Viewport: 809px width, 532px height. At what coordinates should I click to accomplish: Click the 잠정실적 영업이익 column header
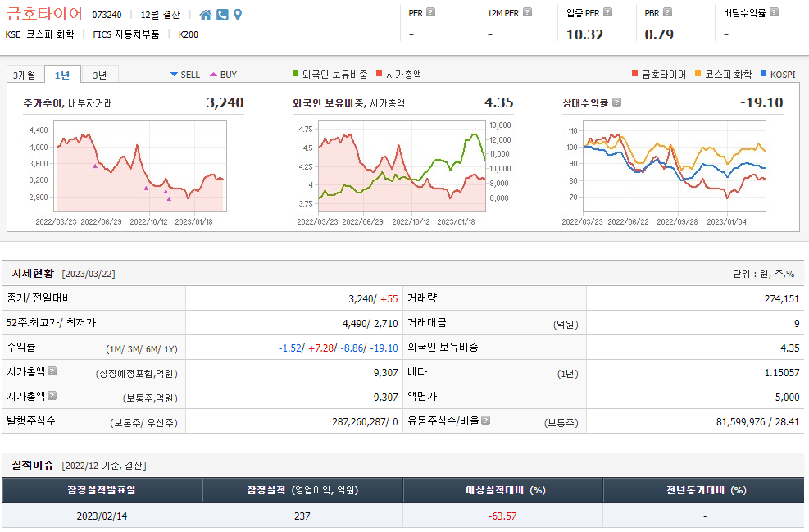pos(302,490)
